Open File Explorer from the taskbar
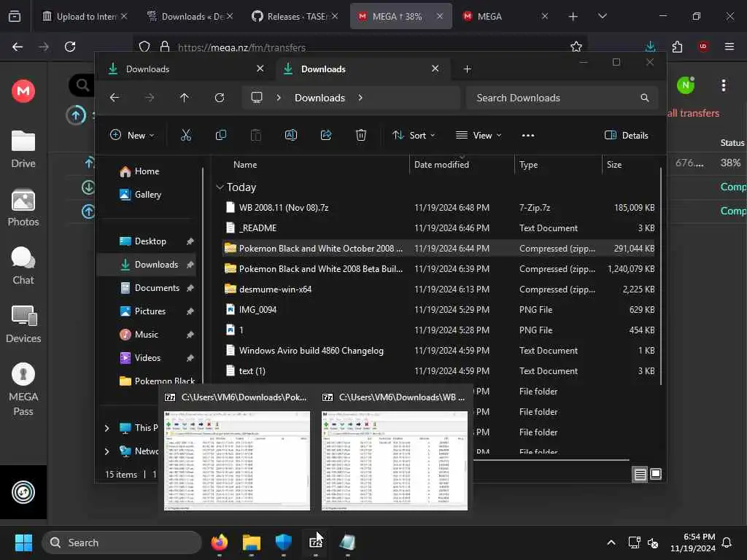 [x=252, y=542]
